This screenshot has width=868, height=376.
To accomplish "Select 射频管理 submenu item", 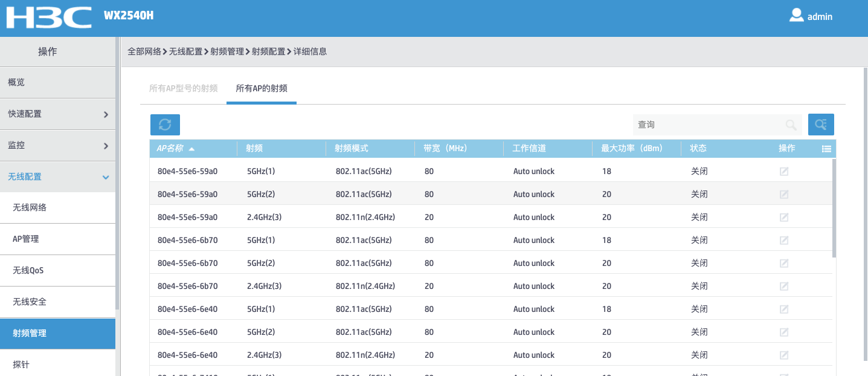I will 57,334.
